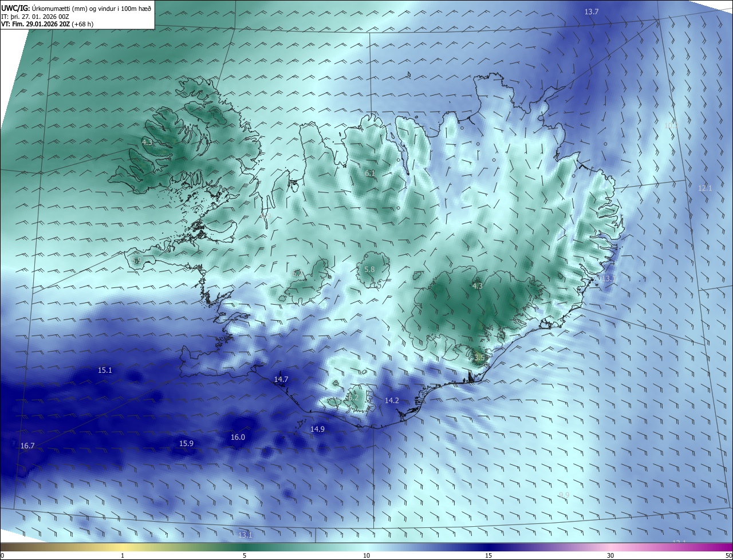Click the 30 tick label on the color scale
Image resolution: width=733 pixels, height=560 pixels.
pos(610,555)
